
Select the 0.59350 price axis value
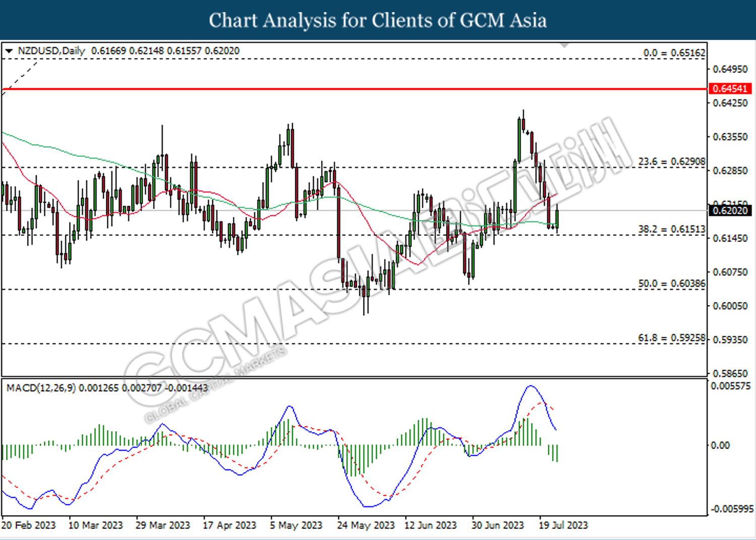[730, 339]
